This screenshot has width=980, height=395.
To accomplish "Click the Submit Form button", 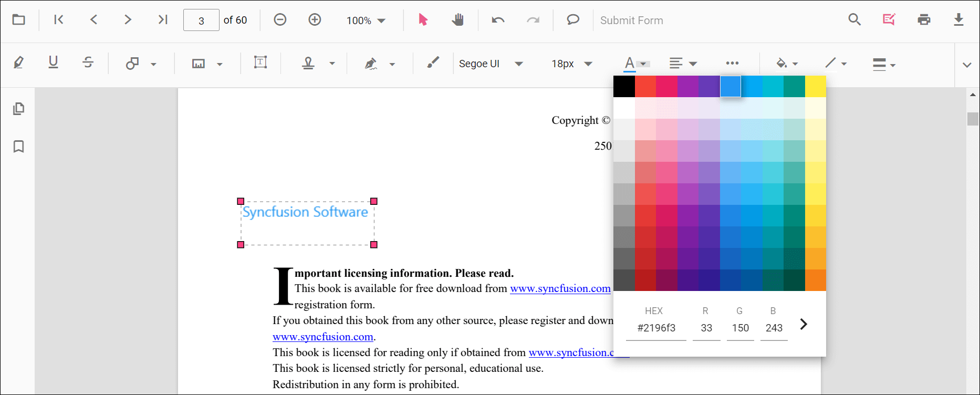I will coord(631,20).
